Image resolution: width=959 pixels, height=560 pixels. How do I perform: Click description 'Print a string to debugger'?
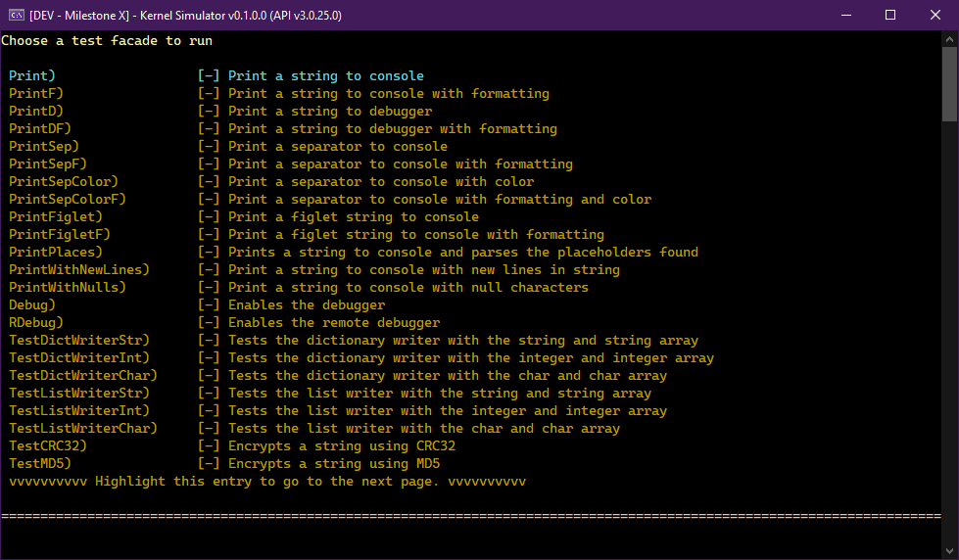click(x=330, y=112)
